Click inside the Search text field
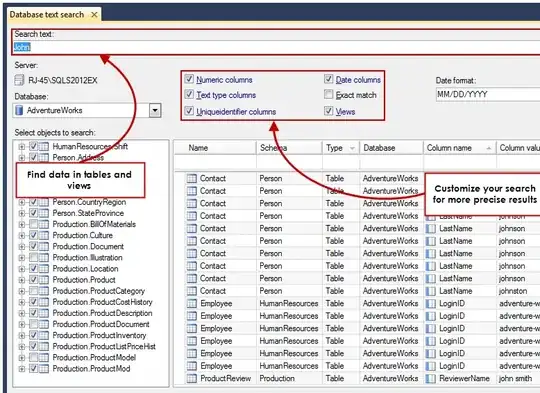The height and width of the screenshot is (393, 540). tap(276, 47)
